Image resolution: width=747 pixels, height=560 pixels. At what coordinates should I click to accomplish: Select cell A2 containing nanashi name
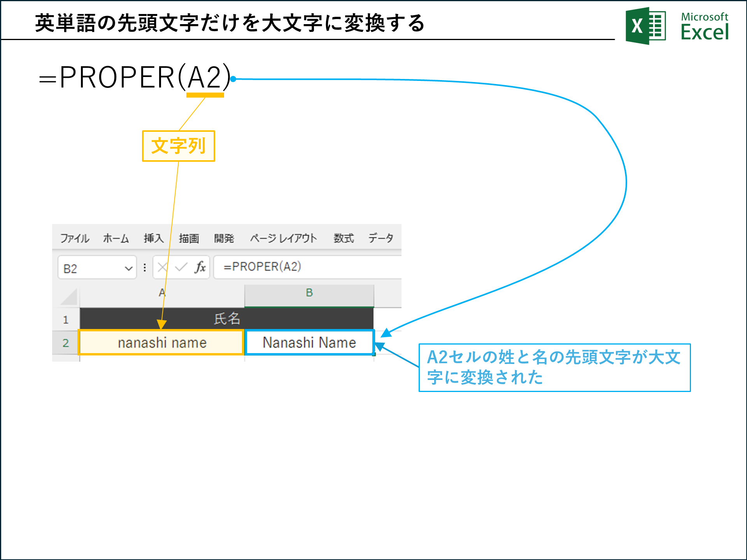coord(162,343)
